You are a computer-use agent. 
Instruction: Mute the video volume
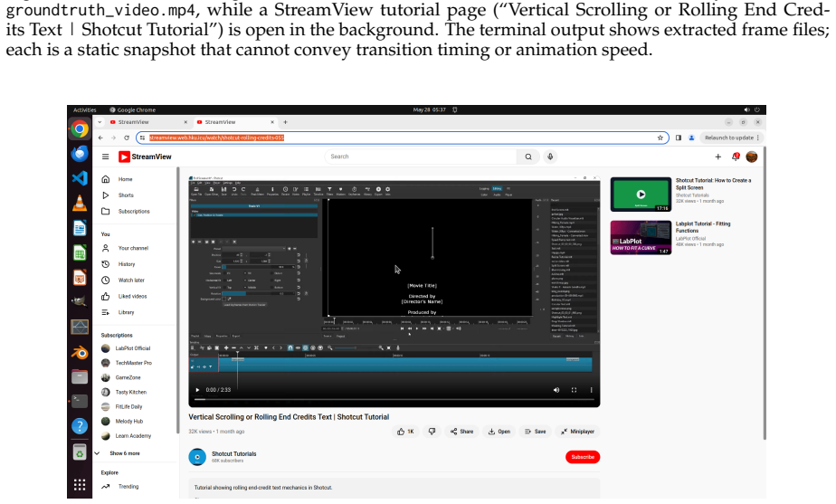coord(556,390)
